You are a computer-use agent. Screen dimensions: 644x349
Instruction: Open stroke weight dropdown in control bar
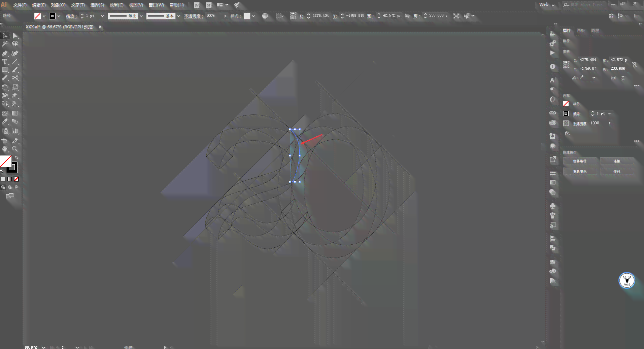(102, 16)
